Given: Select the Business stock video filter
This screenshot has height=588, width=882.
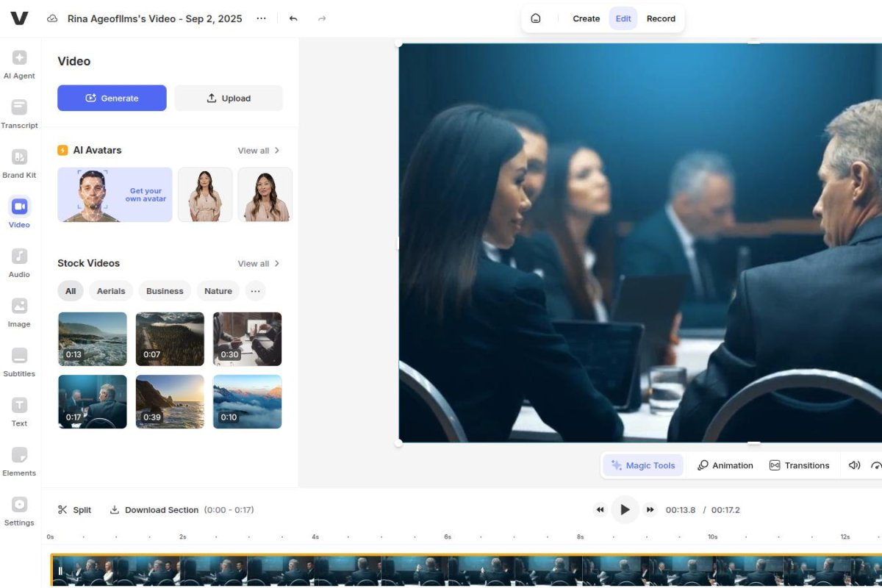Looking at the screenshot, I should point(165,291).
